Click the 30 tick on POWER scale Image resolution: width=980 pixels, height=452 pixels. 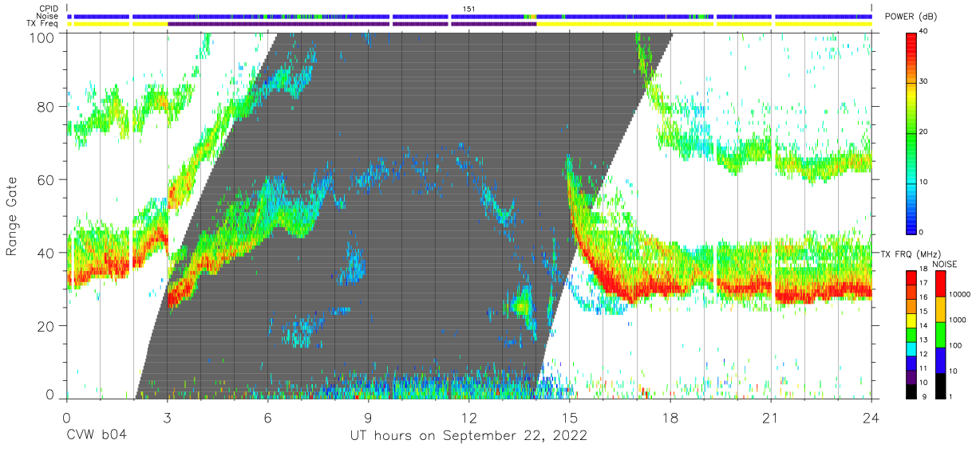(925, 82)
